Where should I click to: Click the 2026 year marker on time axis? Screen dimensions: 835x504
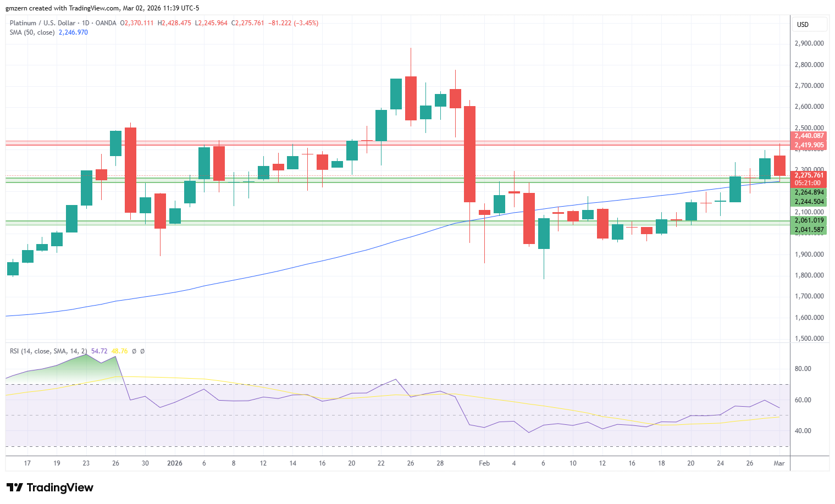pos(175,463)
